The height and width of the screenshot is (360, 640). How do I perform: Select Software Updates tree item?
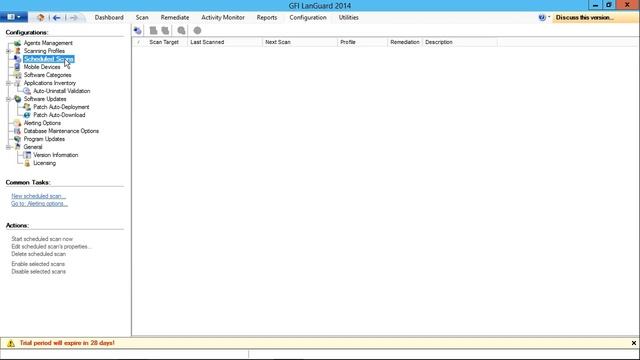45,99
